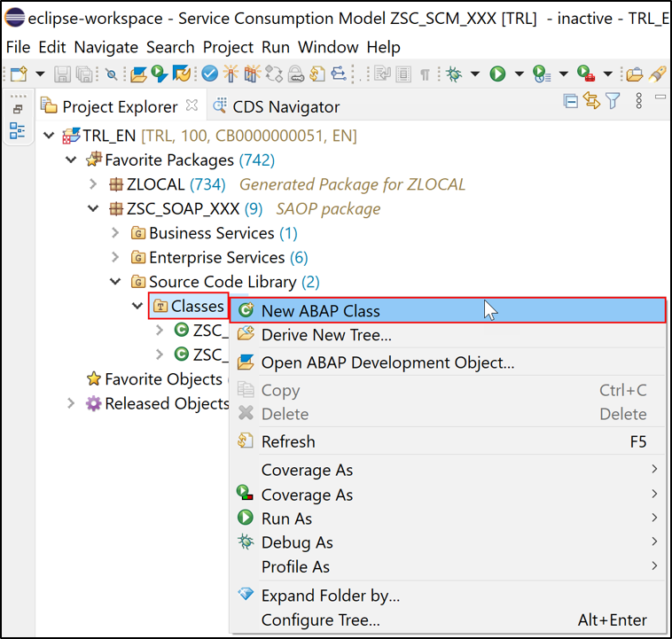Open the Navigate menu
Screen dimensions: 672x639
pos(105,47)
